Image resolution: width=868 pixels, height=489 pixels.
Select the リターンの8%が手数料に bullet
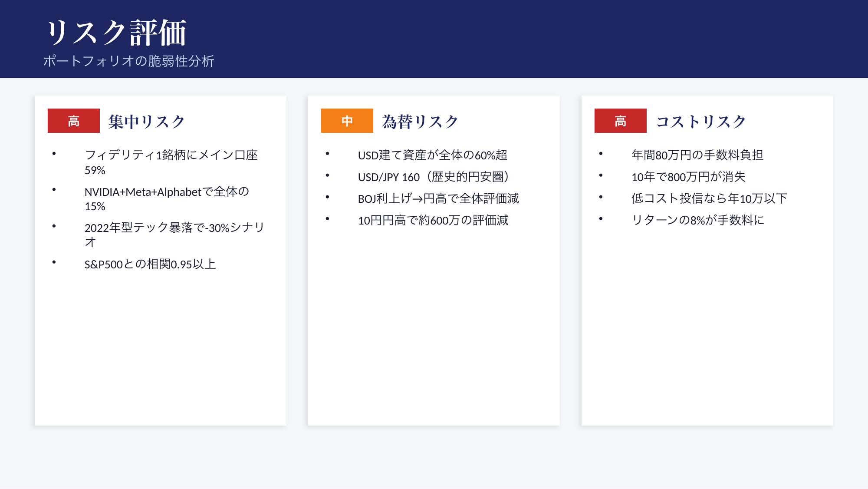pos(697,220)
